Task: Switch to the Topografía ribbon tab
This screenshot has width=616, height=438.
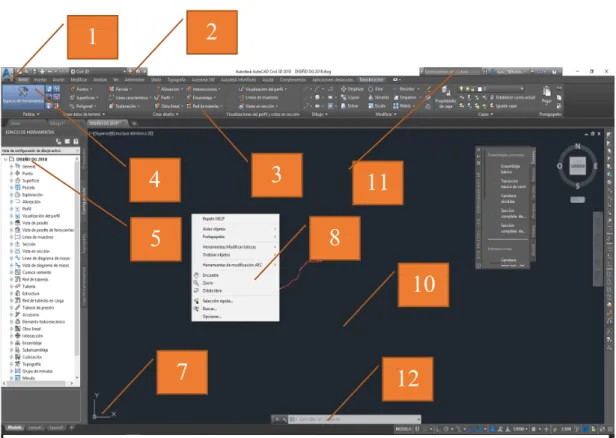Action: coord(176,80)
